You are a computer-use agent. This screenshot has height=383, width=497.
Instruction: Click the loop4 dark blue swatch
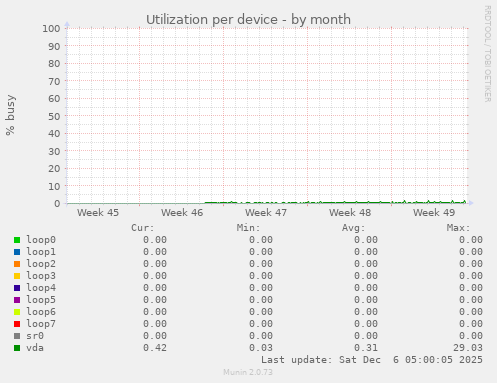17,288
